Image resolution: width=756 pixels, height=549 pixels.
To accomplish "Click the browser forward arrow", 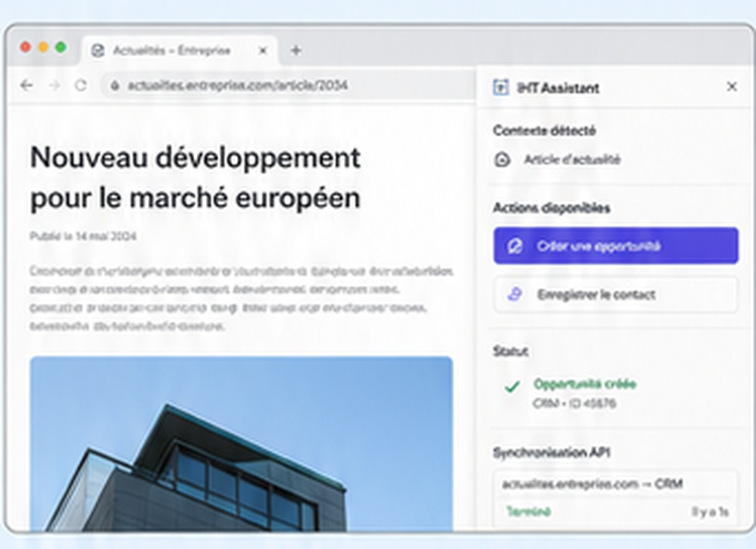I will [54, 85].
